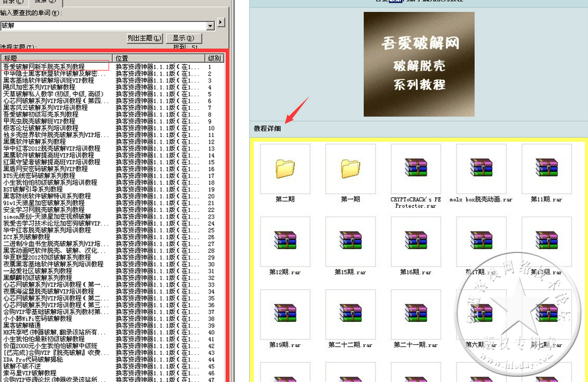Click the 显示(D) button

(x=183, y=38)
